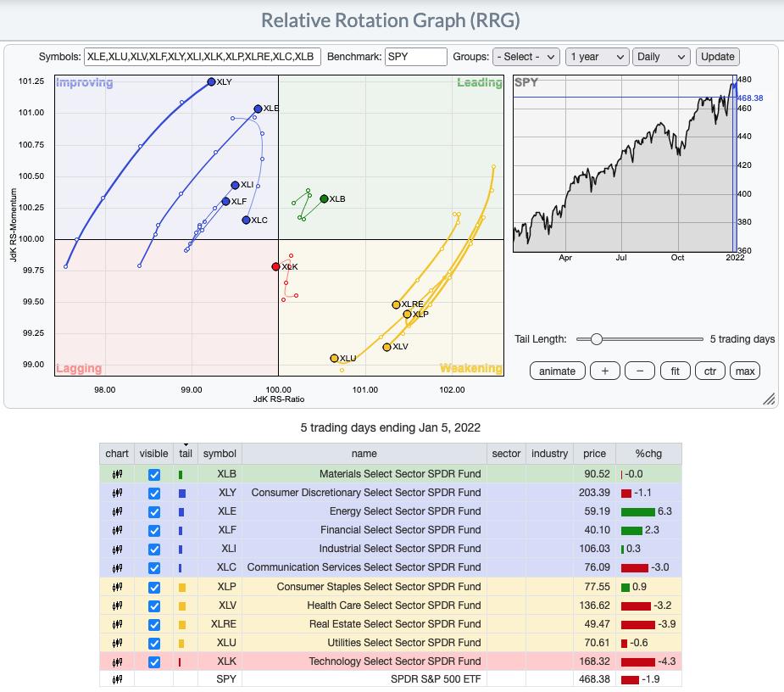
Task: Open chart icon for SPY row
Action: tap(117, 679)
